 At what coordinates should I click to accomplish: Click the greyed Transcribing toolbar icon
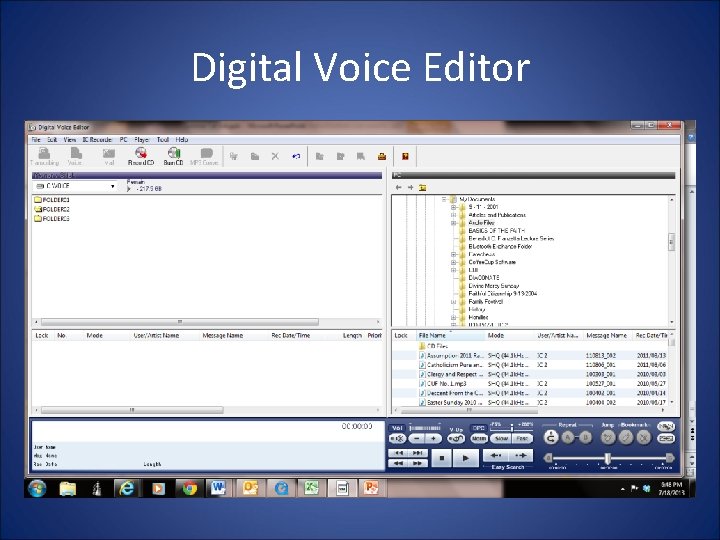pyautogui.click(x=45, y=156)
